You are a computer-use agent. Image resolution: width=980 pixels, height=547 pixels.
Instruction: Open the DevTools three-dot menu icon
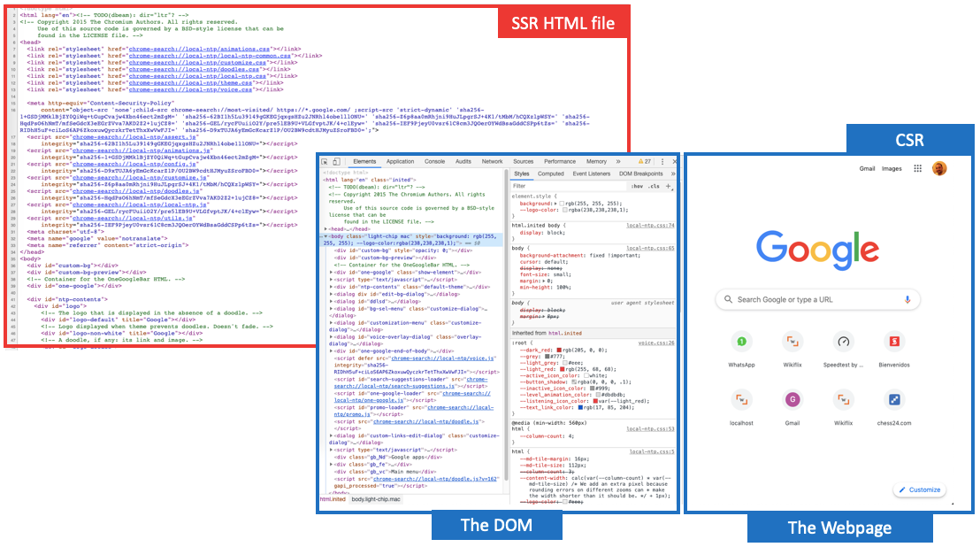(x=662, y=161)
